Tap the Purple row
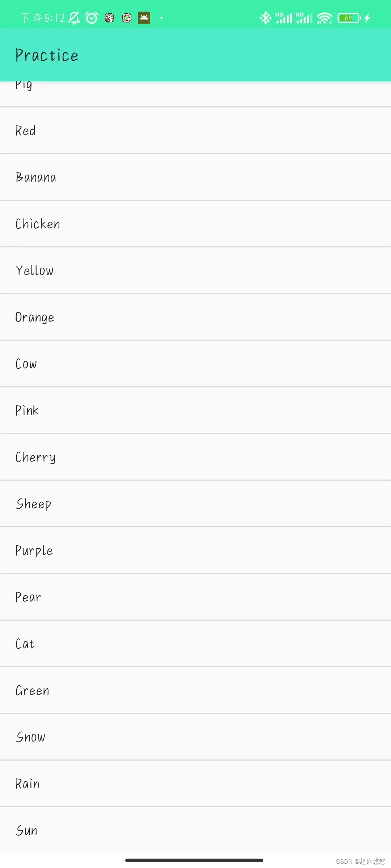 [x=195, y=550]
